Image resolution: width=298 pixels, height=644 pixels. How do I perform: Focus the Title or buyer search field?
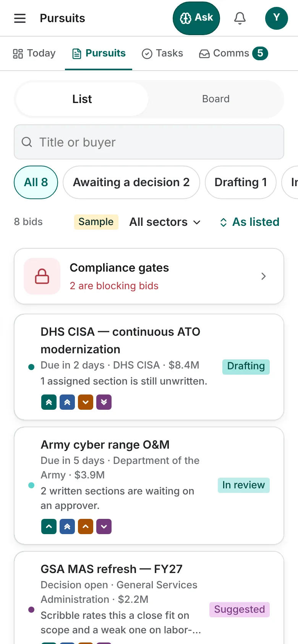click(149, 142)
